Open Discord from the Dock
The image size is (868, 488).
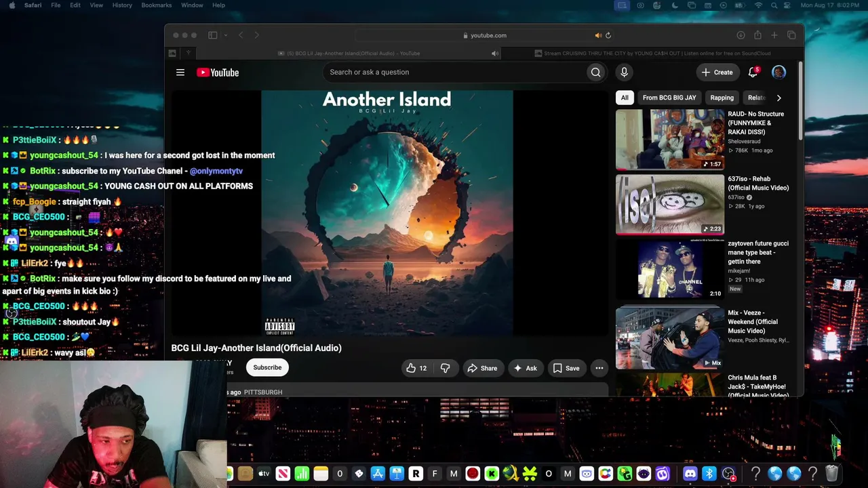coord(690,474)
